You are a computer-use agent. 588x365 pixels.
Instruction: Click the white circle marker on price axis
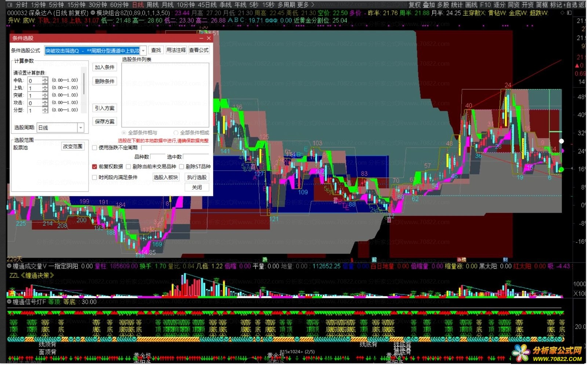[561, 141]
